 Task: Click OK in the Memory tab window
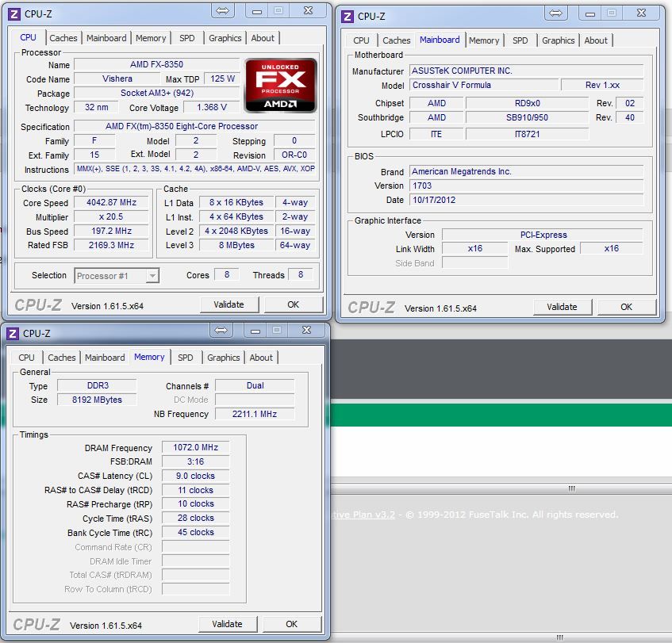point(292,624)
